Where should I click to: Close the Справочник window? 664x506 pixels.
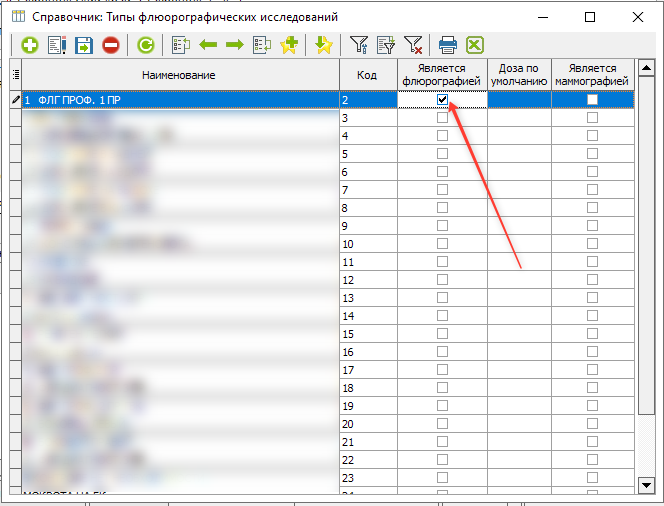(x=638, y=17)
